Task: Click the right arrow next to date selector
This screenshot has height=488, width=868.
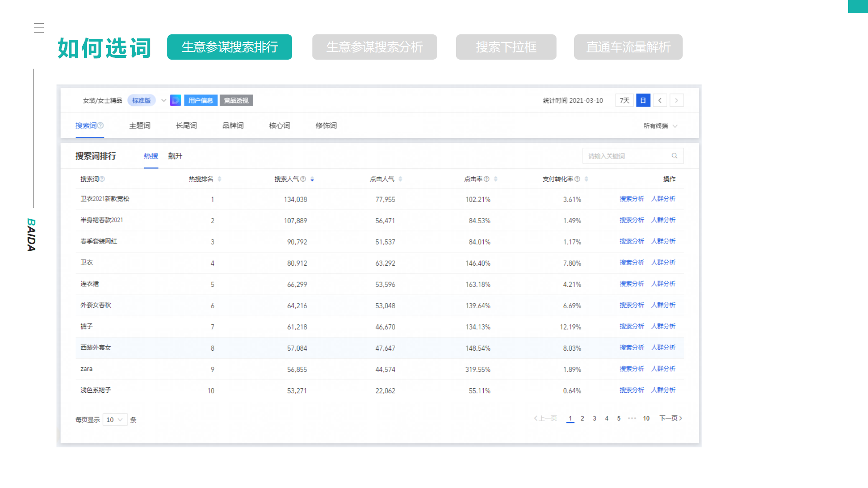Action: [x=676, y=100]
